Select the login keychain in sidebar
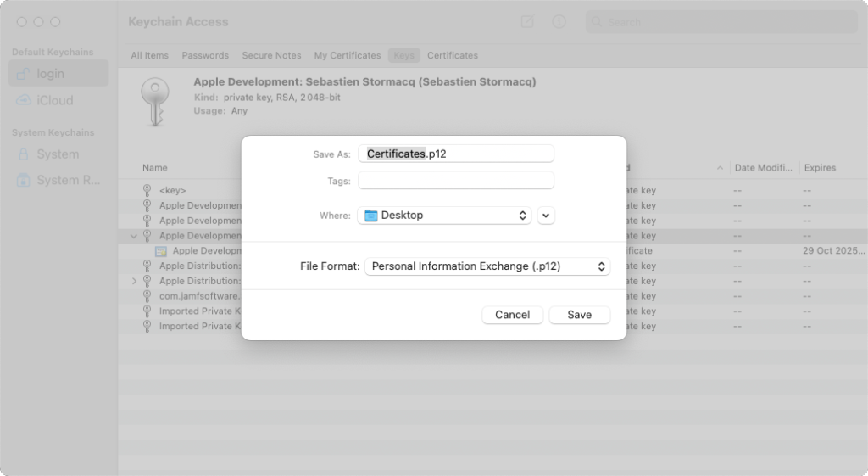Viewport: 868px width, 476px height. click(58, 73)
